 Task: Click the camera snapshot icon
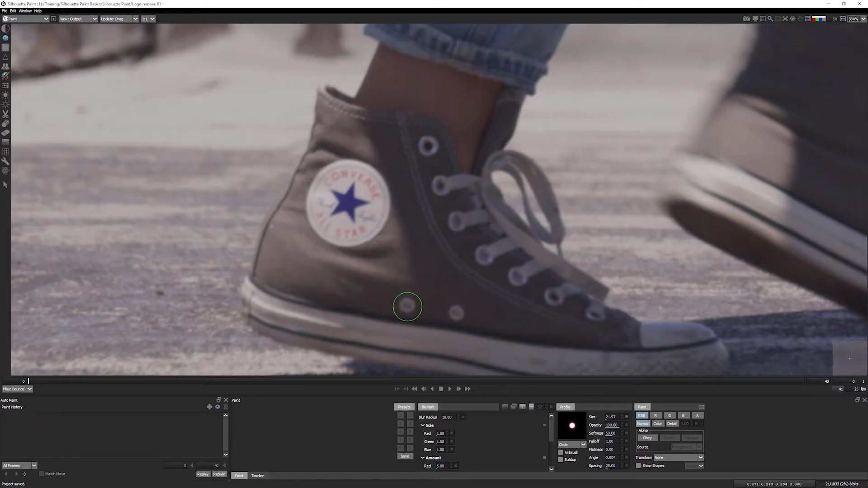(746, 19)
